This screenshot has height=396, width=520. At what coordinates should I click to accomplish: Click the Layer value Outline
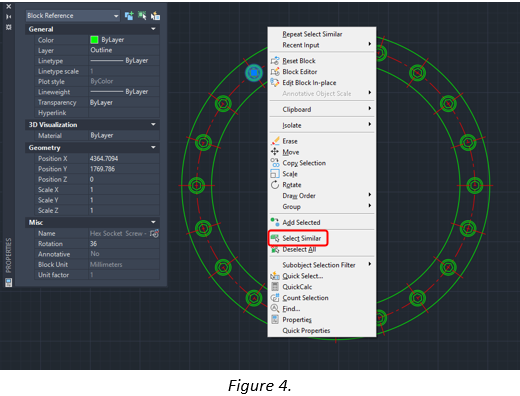click(x=101, y=50)
